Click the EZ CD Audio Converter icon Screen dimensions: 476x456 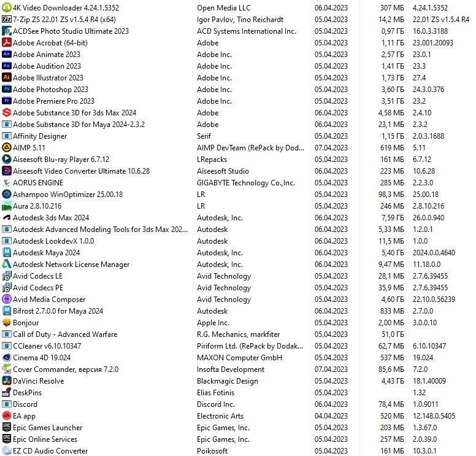tap(6, 450)
